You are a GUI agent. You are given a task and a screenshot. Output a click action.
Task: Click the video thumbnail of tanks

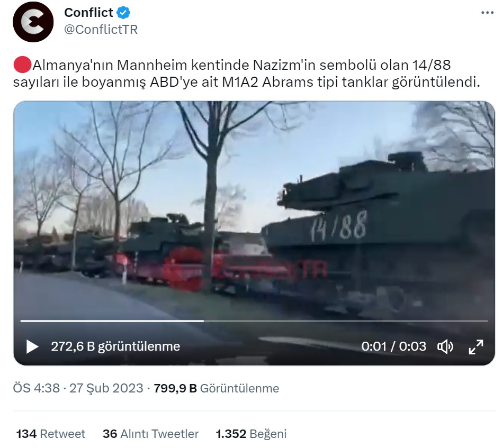click(x=254, y=208)
